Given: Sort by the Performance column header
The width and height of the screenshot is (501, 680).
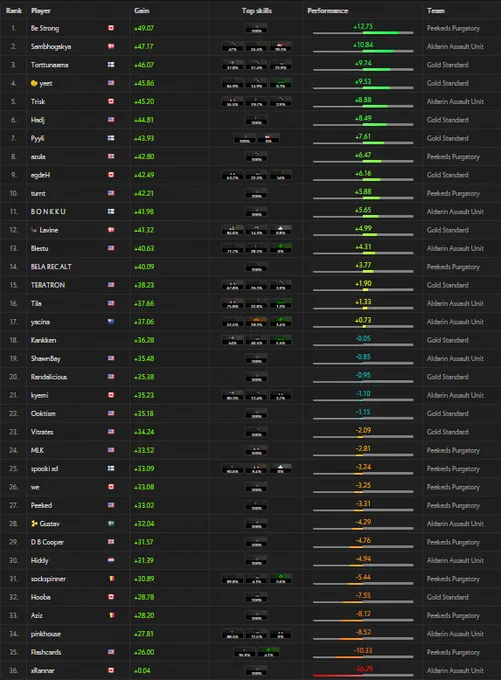Looking at the screenshot, I should coord(327,10).
